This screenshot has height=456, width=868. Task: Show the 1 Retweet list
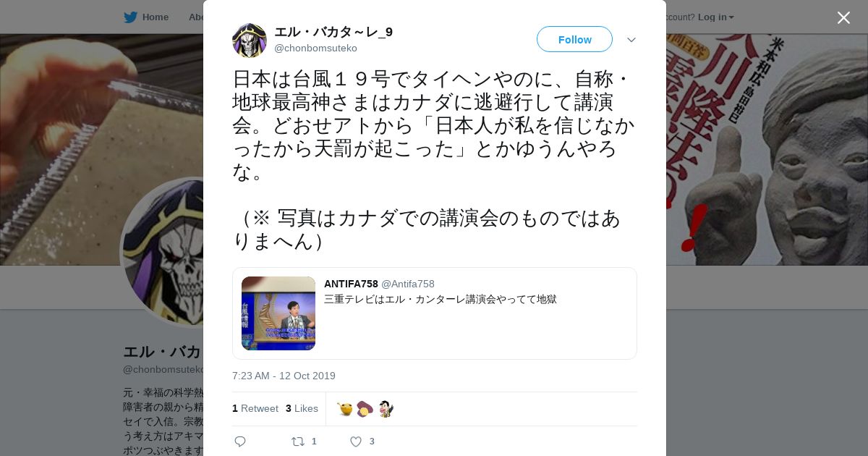pyautogui.click(x=255, y=408)
